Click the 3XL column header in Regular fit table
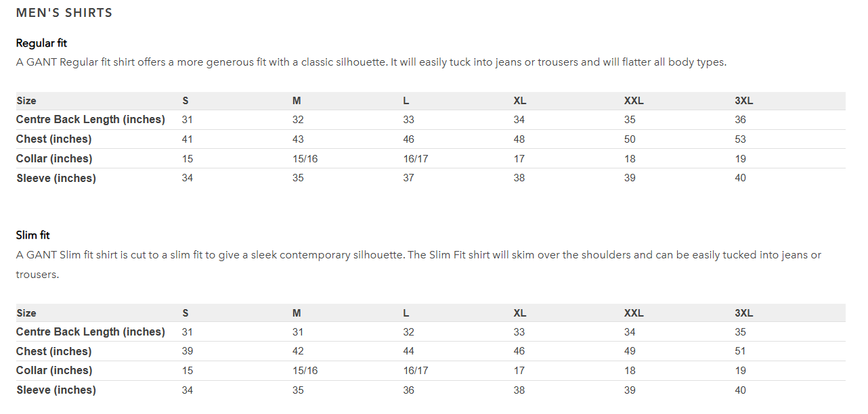The height and width of the screenshot is (414, 868). pos(743,101)
